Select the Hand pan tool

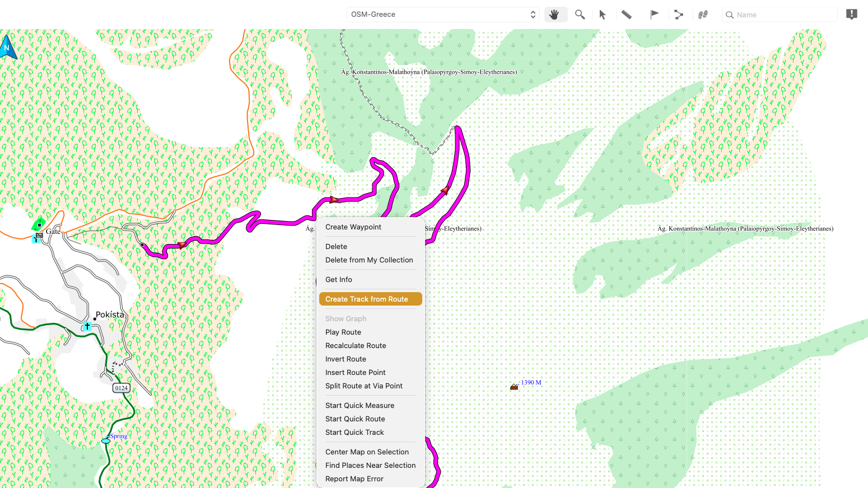pos(555,15)
